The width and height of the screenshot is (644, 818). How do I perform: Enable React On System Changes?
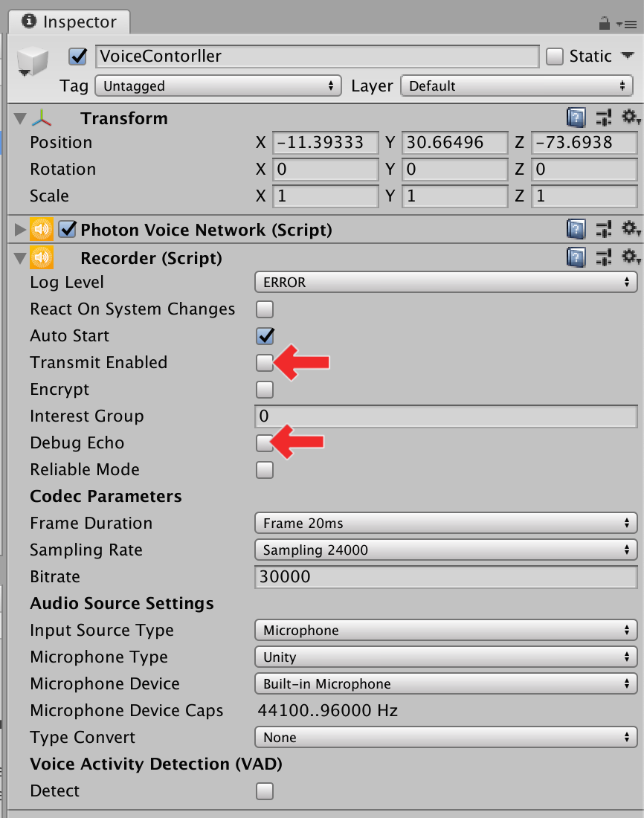(x=265, y=309)
